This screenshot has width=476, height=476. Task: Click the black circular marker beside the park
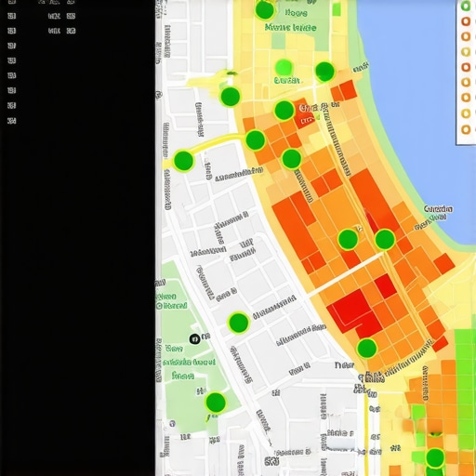194,339
